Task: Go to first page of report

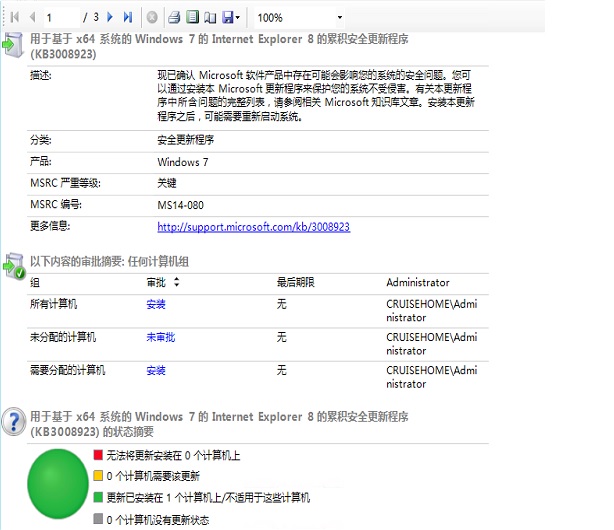Action: [15, 17]
